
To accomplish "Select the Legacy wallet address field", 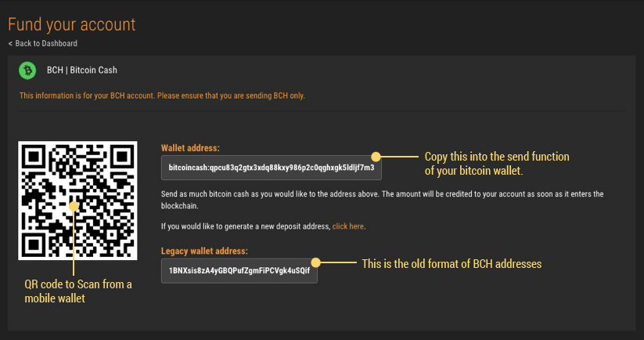I will 239,270.
